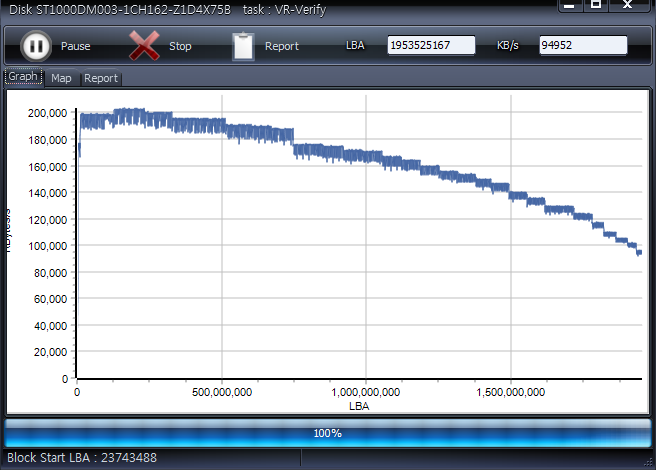Click the Block Start LBA status text

pyautogui.click(x=82, y=457)
